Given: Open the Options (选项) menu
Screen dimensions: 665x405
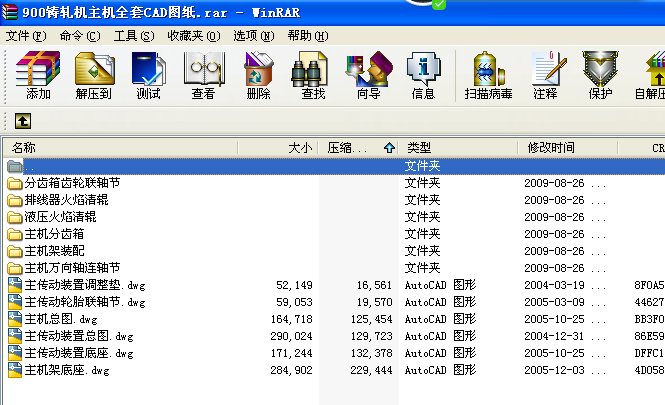Looking at the screenshot, I should 254,36.
